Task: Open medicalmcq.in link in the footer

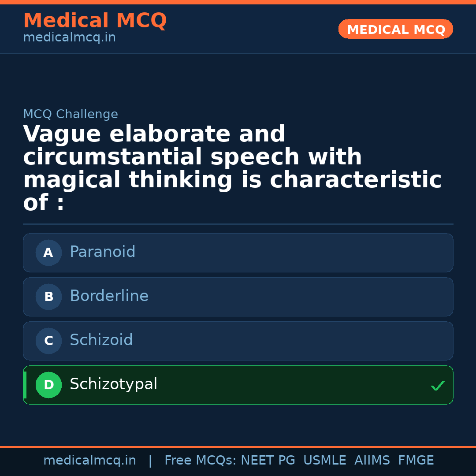Action: (x=89, y=461)
